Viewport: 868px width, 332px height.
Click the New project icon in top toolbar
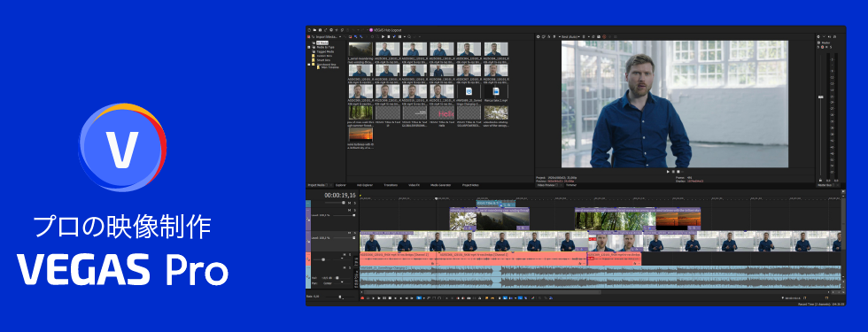coord(309,30)
